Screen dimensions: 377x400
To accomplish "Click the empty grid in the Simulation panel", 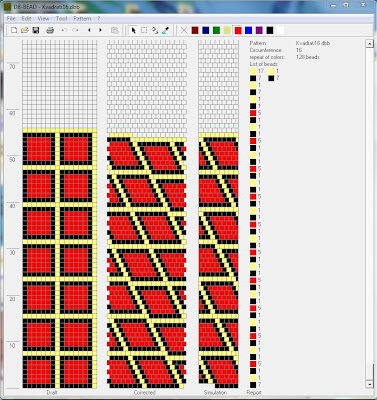I will pyautogui.click(x=218, y=87).
